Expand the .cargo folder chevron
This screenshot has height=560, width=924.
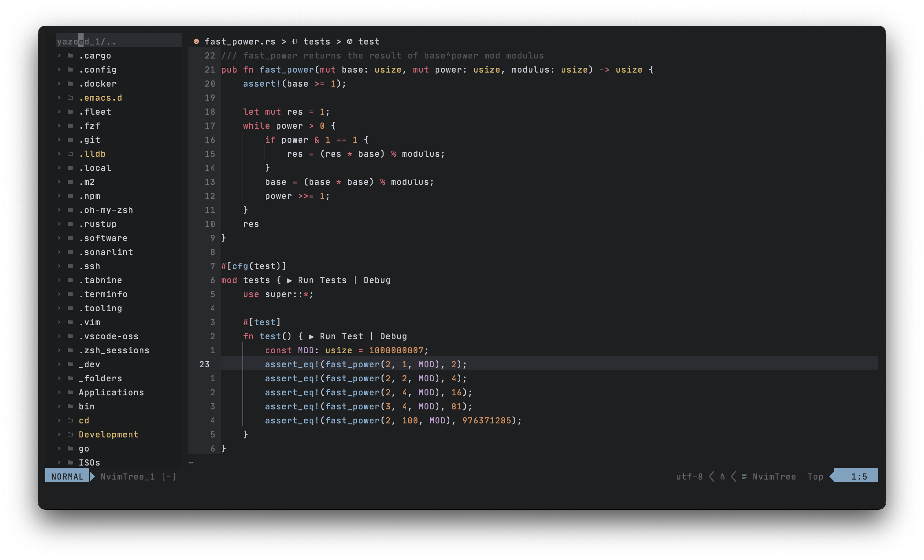point(59,55)
